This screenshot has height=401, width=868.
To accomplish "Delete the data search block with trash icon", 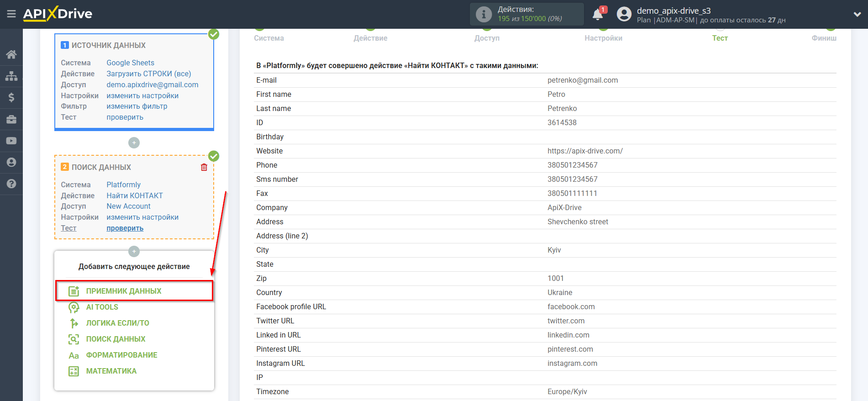I will click(x=204, y=167).
